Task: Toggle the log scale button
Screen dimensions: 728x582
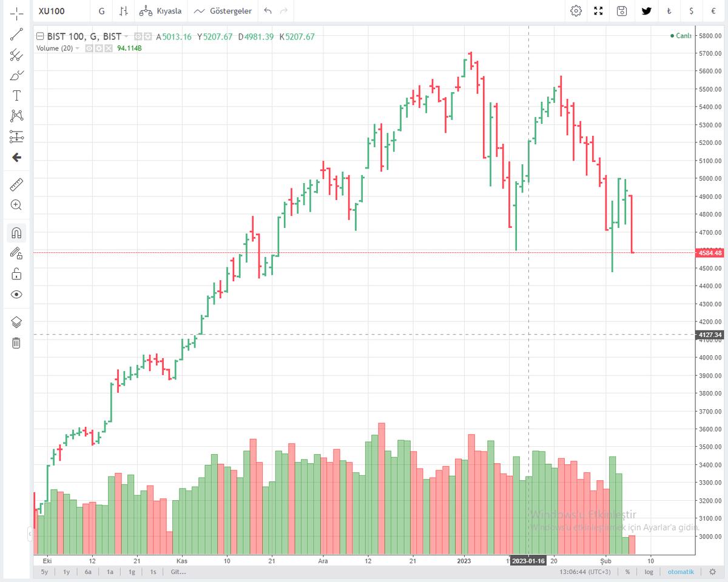Action: (x=649, y=572)
